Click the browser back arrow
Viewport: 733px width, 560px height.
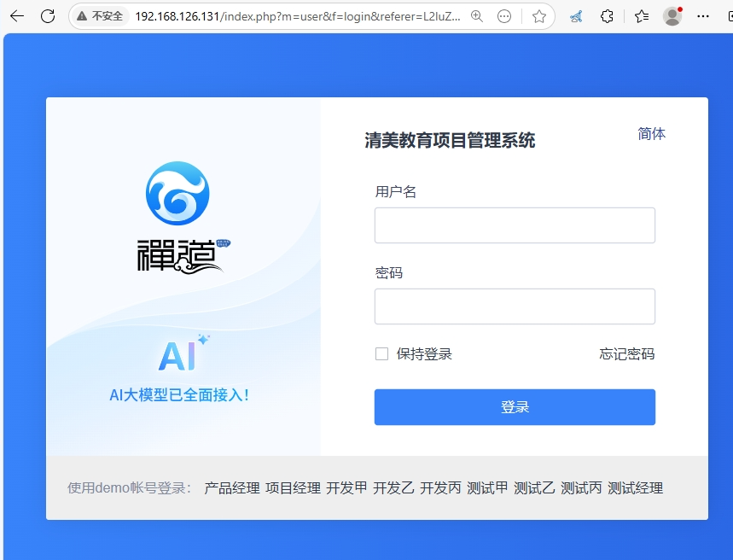(17, 16)
